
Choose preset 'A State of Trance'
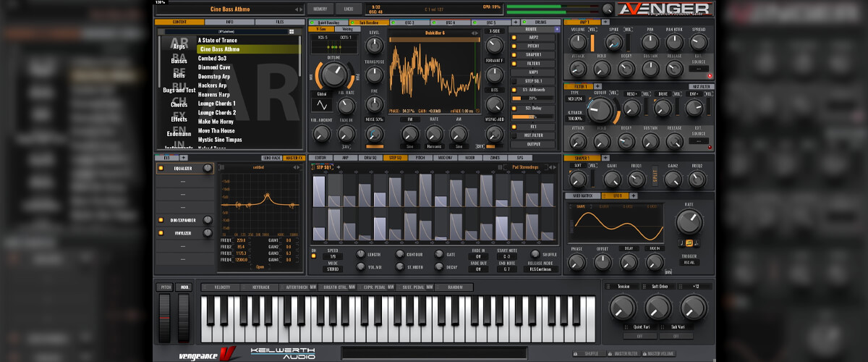218,41
